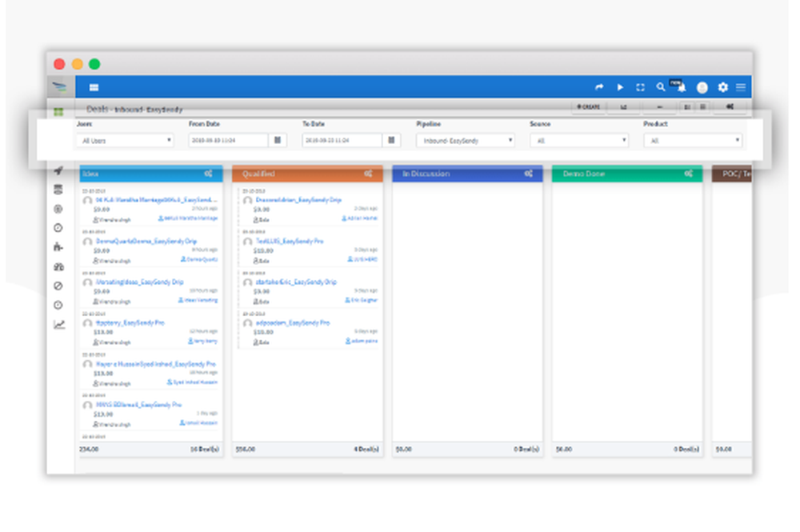Select the Ideas column header

(x=151, y=174)
